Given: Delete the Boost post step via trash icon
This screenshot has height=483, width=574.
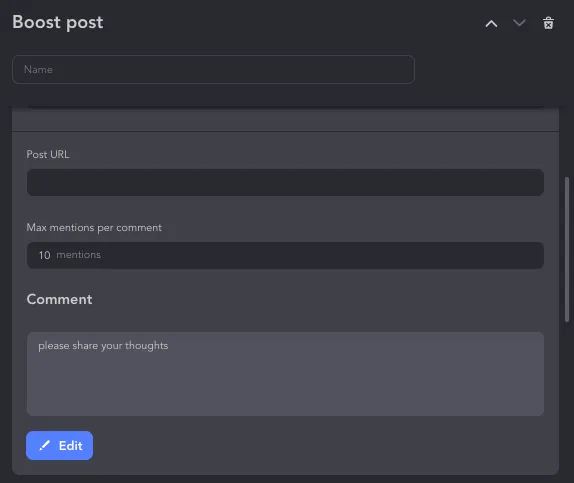Looking at the screenshot, I should (x=548, y=23).
